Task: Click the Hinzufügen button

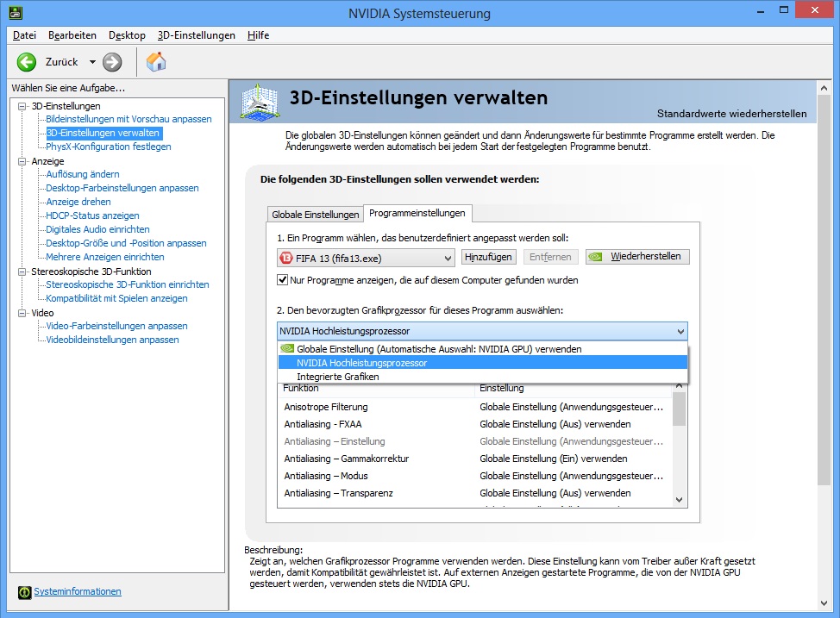Action: pyautogui.click(x=488, y=257)
